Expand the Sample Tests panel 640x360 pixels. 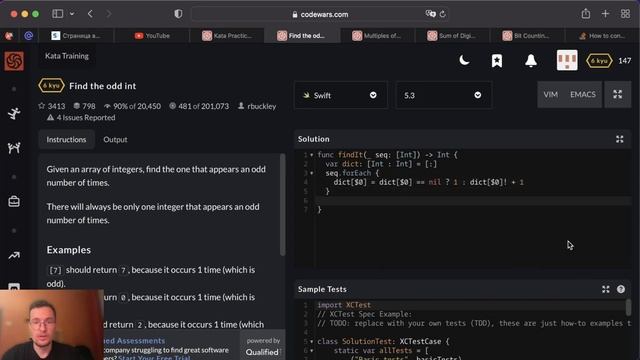pos(606,289)
